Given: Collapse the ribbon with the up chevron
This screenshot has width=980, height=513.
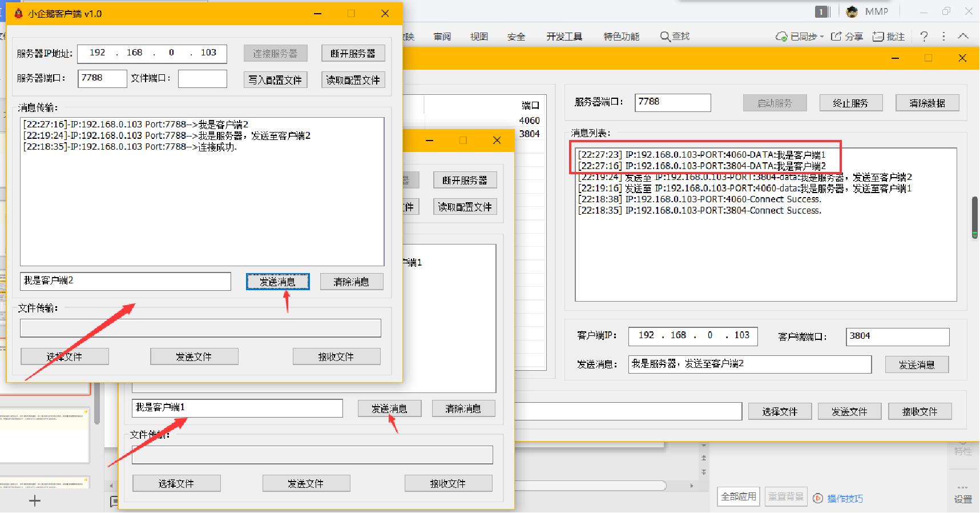Looking at the screenshot, I should [x=963, y=36].
